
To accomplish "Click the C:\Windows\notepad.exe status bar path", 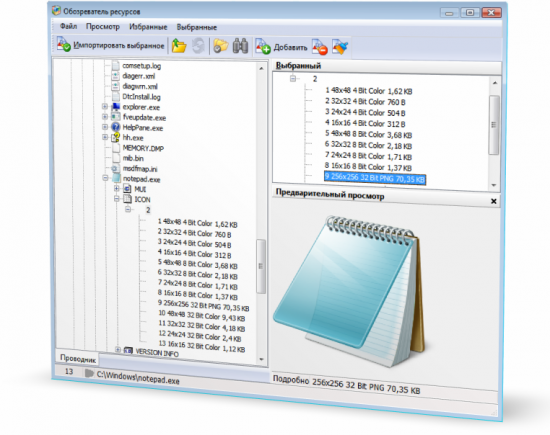I will [x=138, y=377].
